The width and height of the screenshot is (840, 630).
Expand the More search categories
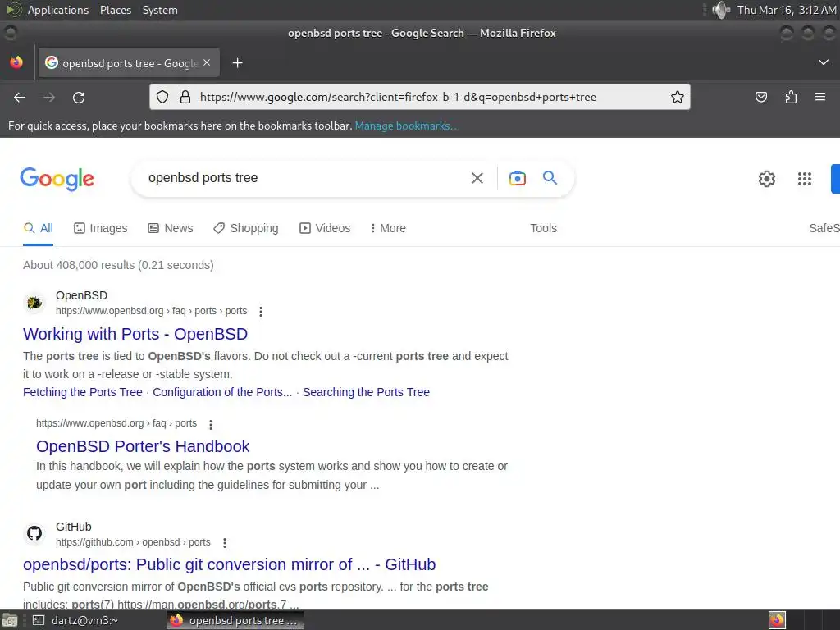pos(388,228)
